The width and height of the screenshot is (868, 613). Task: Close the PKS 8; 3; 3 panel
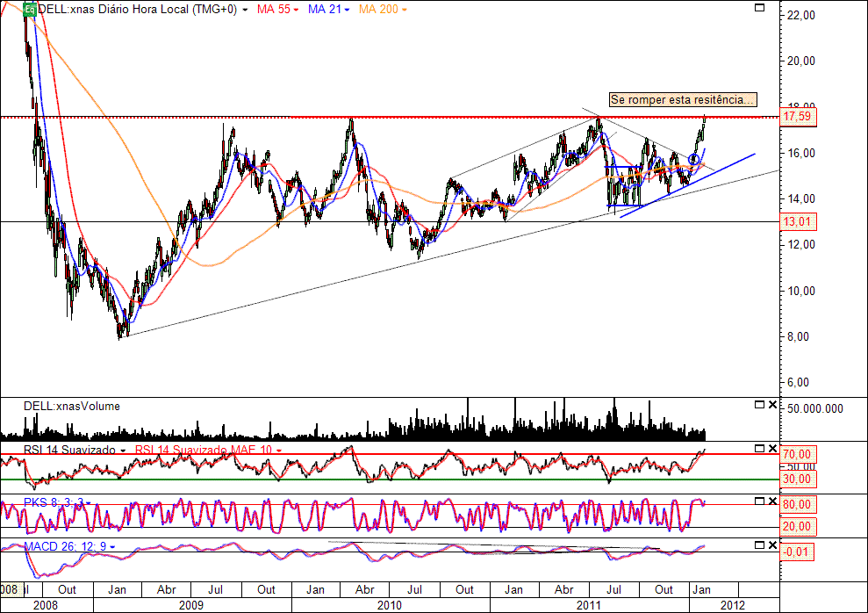click(x=772, y=501)
